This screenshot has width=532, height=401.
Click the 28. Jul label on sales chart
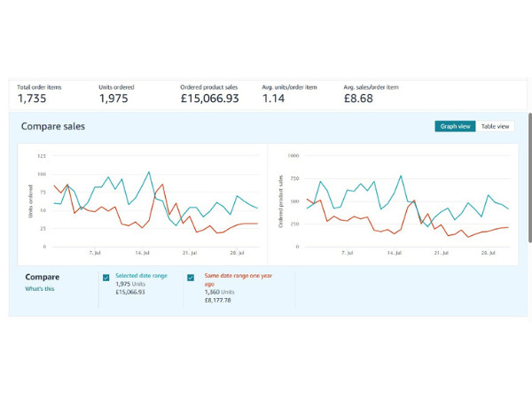coord(487,253)
